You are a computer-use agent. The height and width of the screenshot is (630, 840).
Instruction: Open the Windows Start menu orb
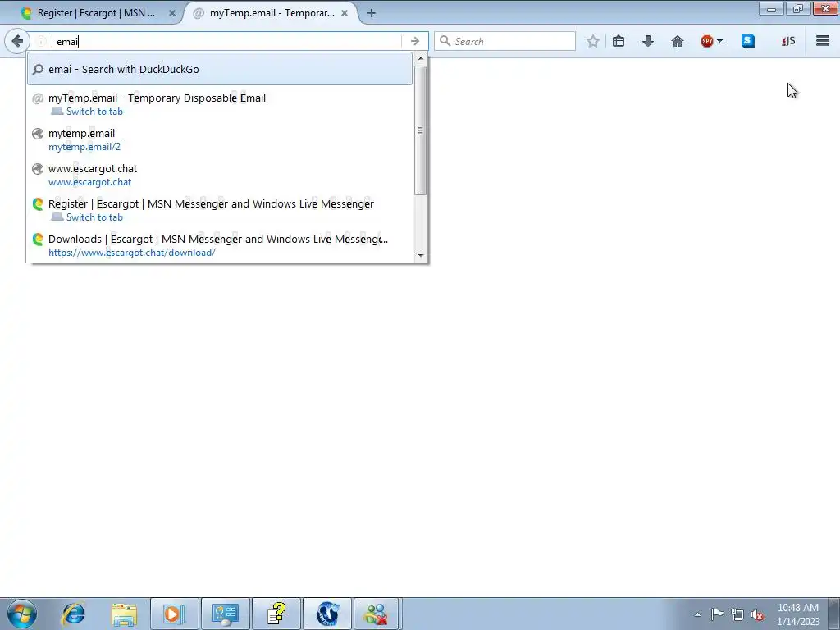21,614
